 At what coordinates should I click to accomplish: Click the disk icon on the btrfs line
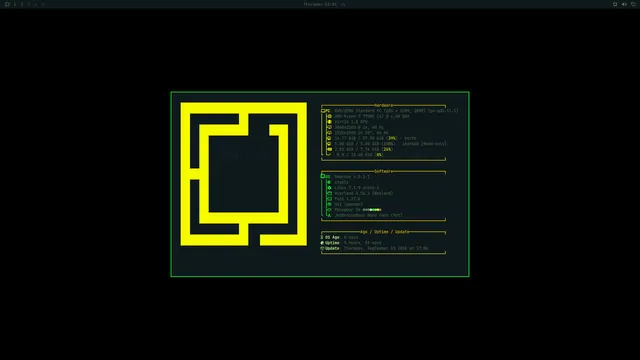click(329, 138)
